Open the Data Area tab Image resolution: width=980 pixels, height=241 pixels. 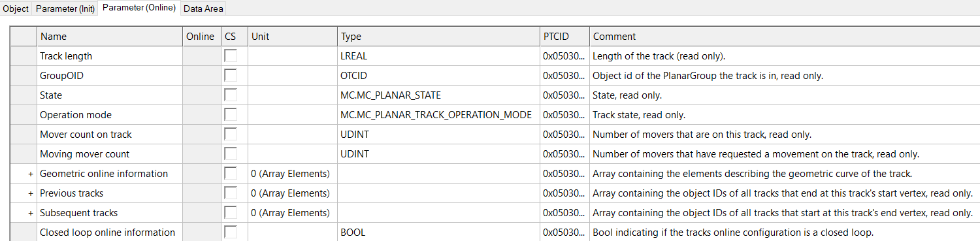203,8
